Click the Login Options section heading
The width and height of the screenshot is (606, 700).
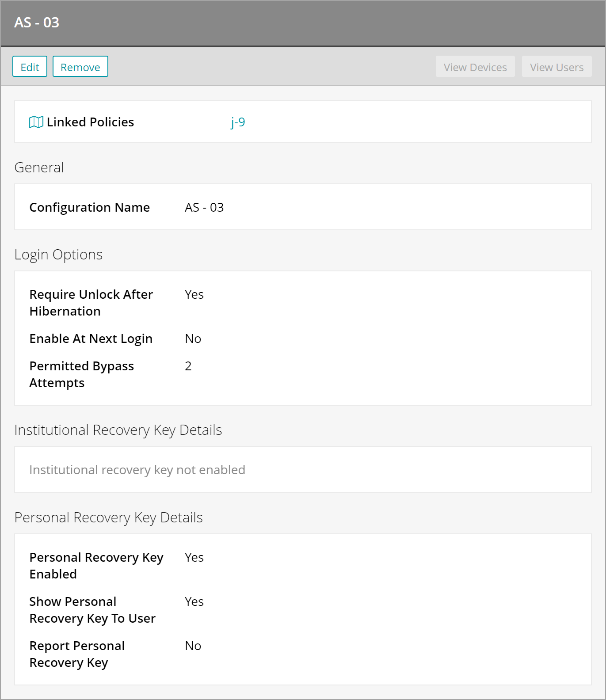pos(58,255)
